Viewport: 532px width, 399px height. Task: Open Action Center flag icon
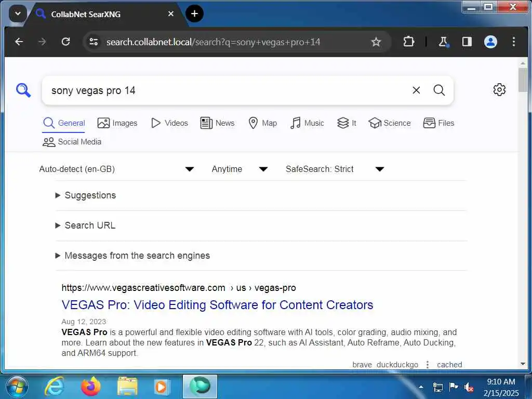(x=454, y=387)
